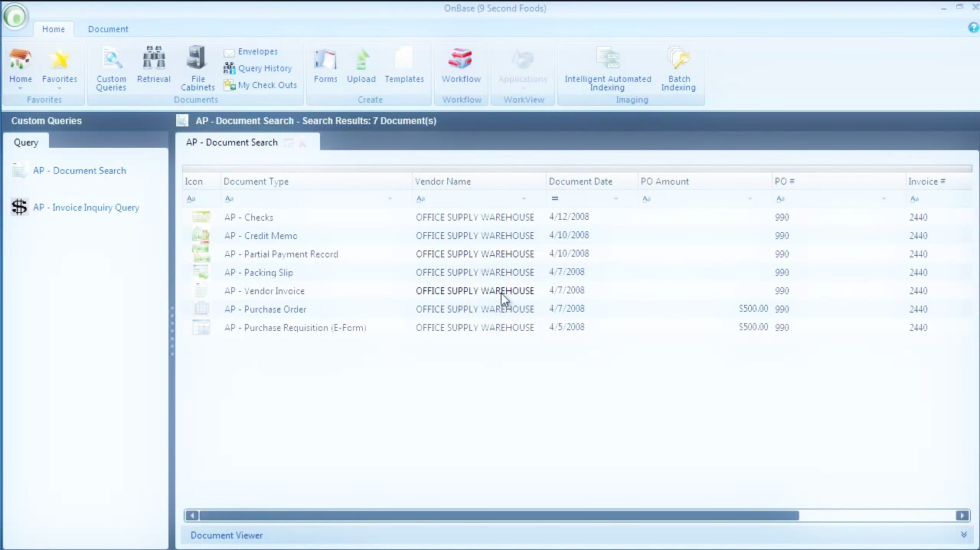Click the horizontal scrollbar thumb
The height and width of the screenshot is (550, 980).
[499, 516]
